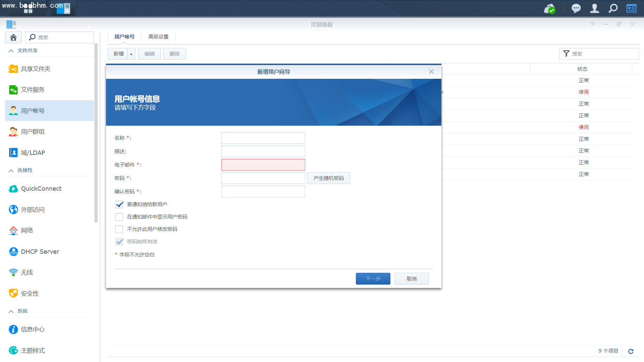Collapse the System (系统) section
Screen dimensions: 644x362
pyautogui.click(x=11, y=311)
